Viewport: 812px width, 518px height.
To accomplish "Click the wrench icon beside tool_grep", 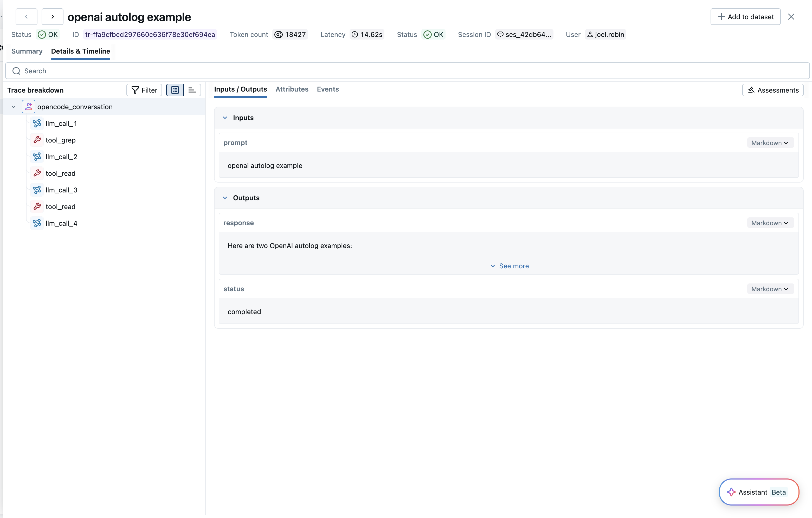I will pyautogui.click(x=37, y=140).
